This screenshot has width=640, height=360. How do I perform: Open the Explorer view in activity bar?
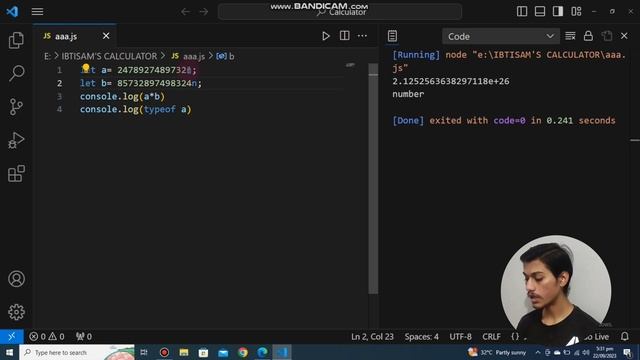[16, 40]
